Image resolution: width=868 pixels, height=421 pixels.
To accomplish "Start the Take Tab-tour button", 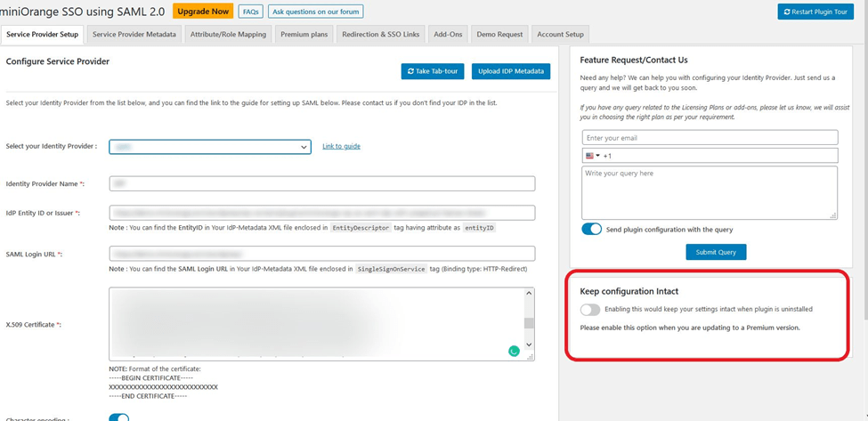I will pos(433,71).
